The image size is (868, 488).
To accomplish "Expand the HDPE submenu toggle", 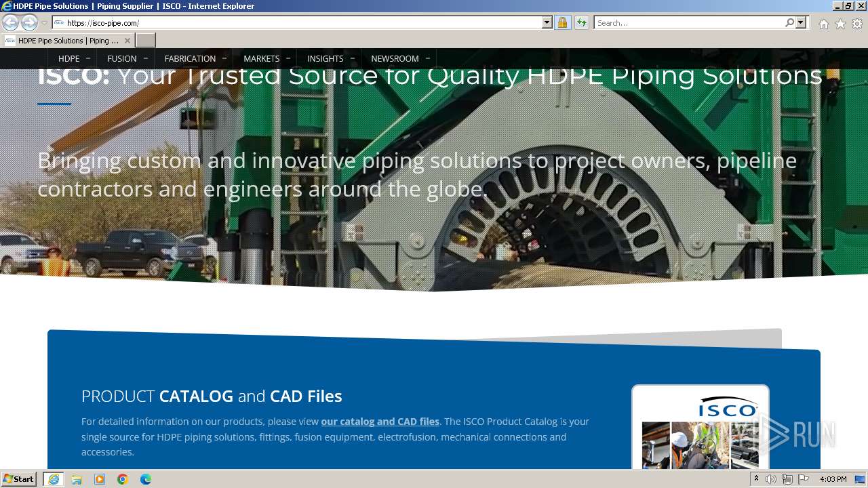I will tap(88, 58).
